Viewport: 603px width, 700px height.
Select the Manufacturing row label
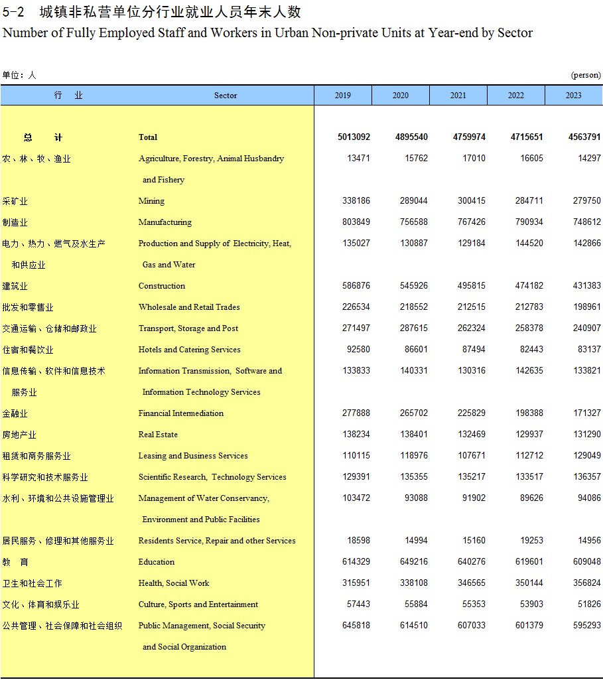pyautogui.click(x=165, y=222)
